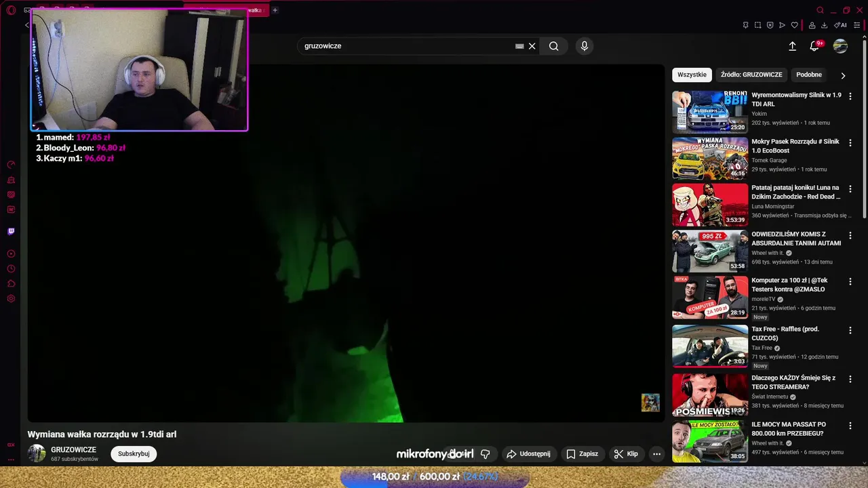
Task: Take a snapshot with the capture icon
Action: (x=757, y=25)
